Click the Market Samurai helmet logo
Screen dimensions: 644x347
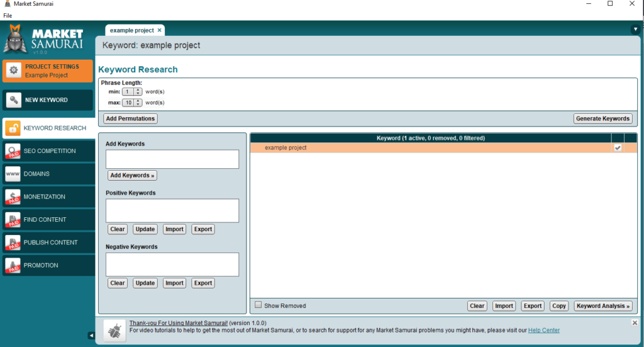pos(15,38)
